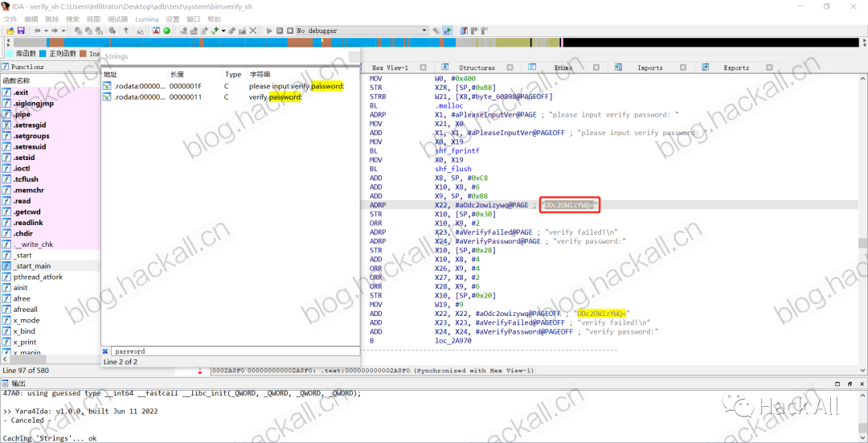The height and width of the screenshot is (443, 868).
Task: Click the 函数名称 column header
Action: [x=51, y=80]
